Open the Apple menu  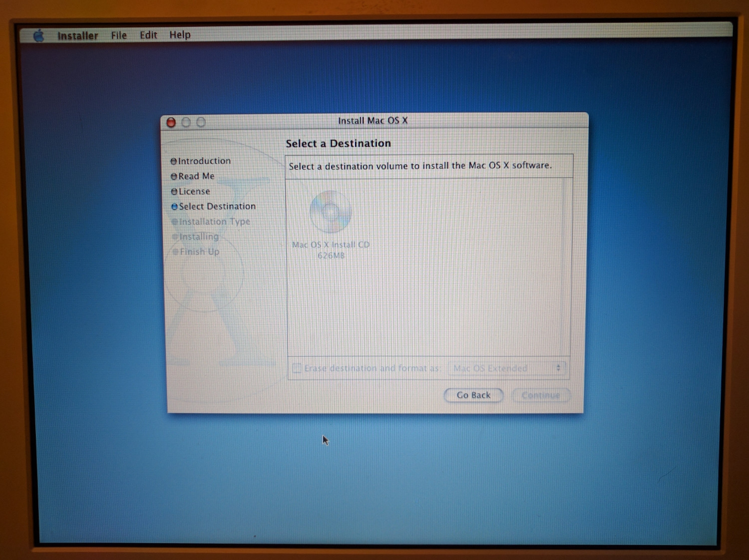coord(39,36)
